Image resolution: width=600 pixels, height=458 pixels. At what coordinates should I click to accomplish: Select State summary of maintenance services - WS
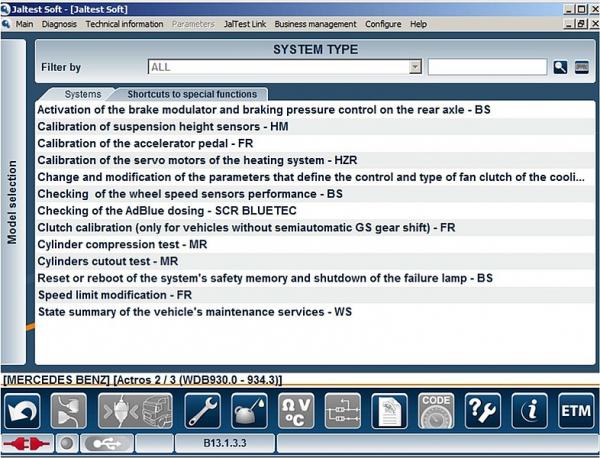(x=315, y=312)
